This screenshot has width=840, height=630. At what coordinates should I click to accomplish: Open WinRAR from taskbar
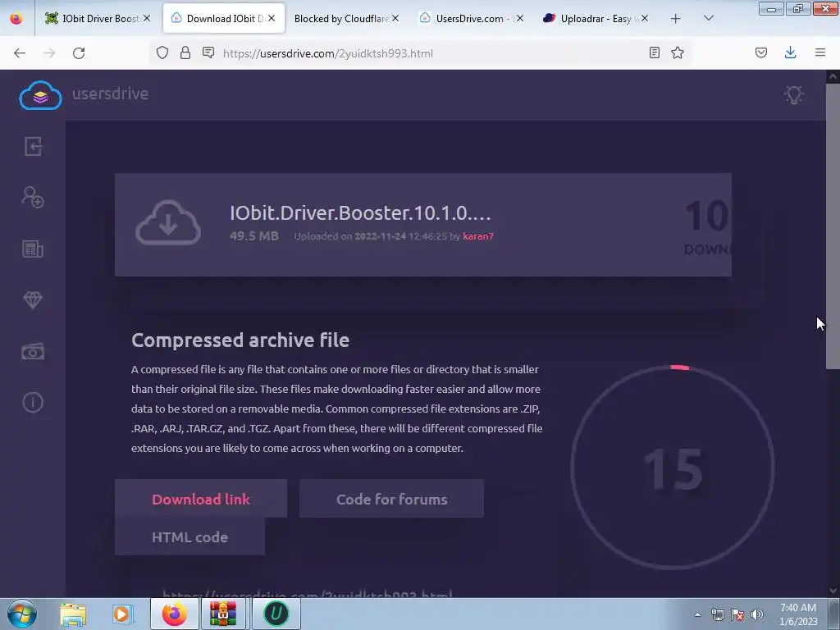(223, 614)
